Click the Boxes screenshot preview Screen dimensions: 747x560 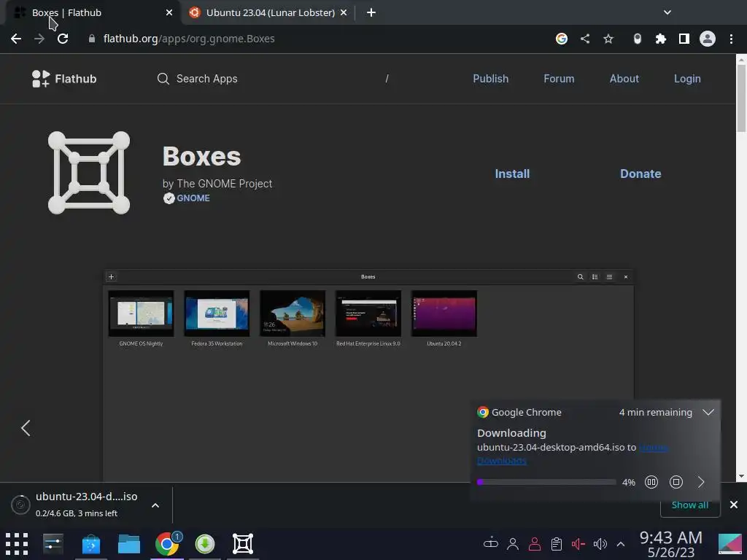[368, 376]
